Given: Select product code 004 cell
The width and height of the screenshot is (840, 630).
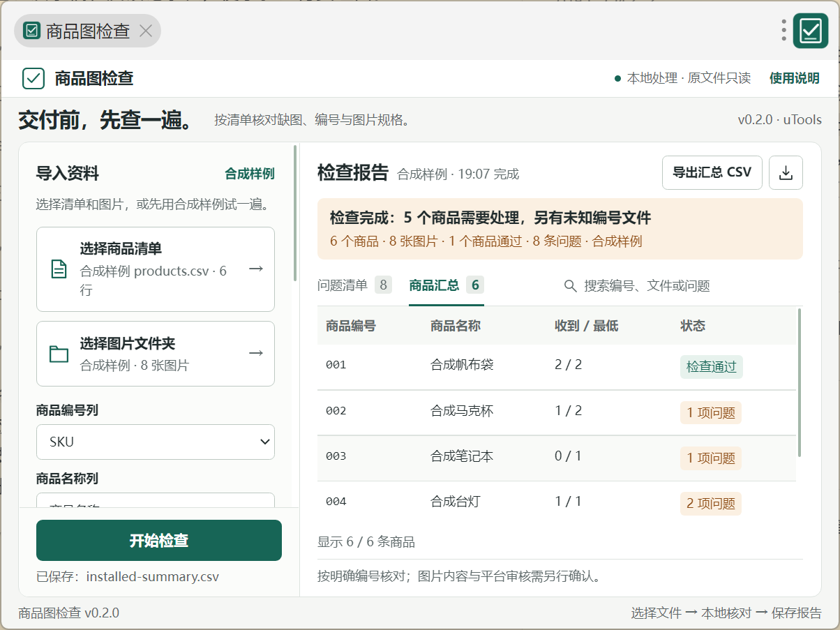Looking at the screenshot, I should coord(336,502).
